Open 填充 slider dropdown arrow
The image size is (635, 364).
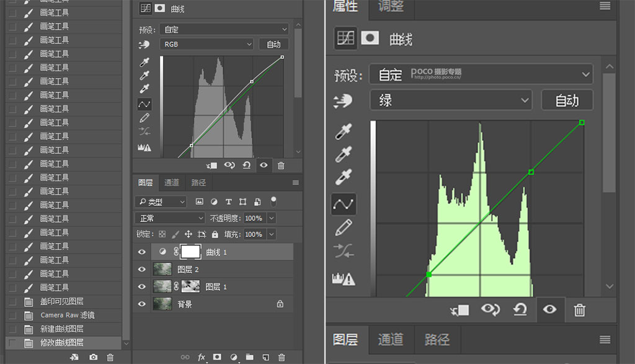click(x=272, y=234)
